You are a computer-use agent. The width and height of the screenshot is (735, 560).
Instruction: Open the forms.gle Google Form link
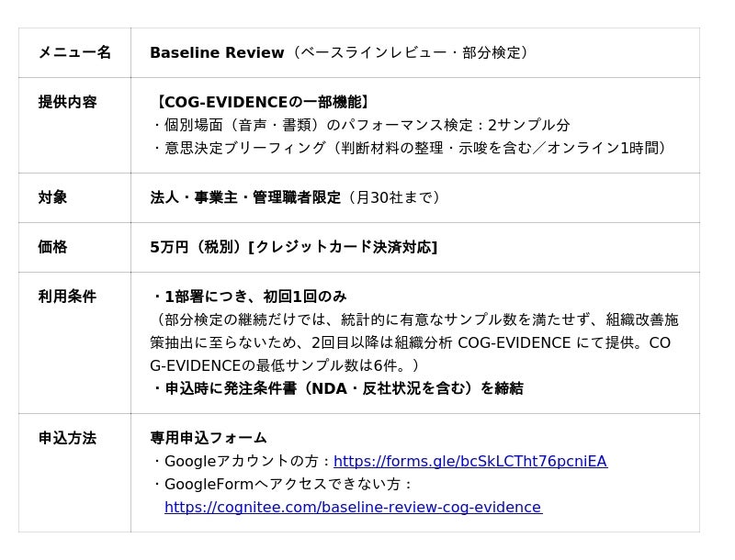[x=470, y=461]
